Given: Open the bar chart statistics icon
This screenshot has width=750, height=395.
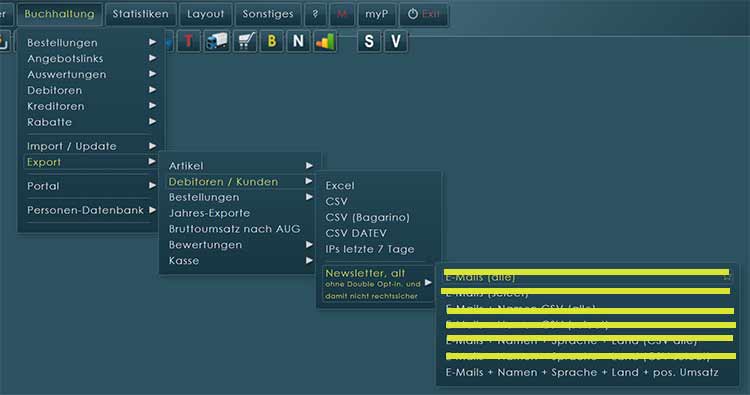Looking at the screenshot, I should coord(325,42).
